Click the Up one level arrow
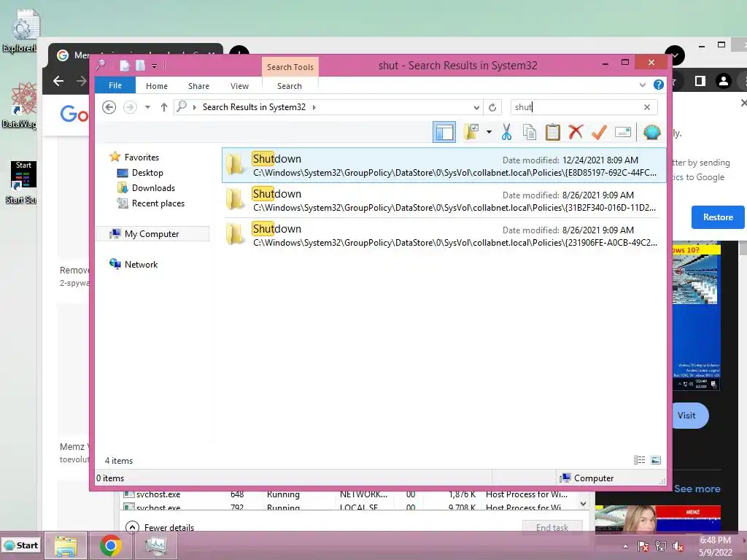The height and width of the screenshot is (560, 747). pyautogui.click(x=164, y=107)
